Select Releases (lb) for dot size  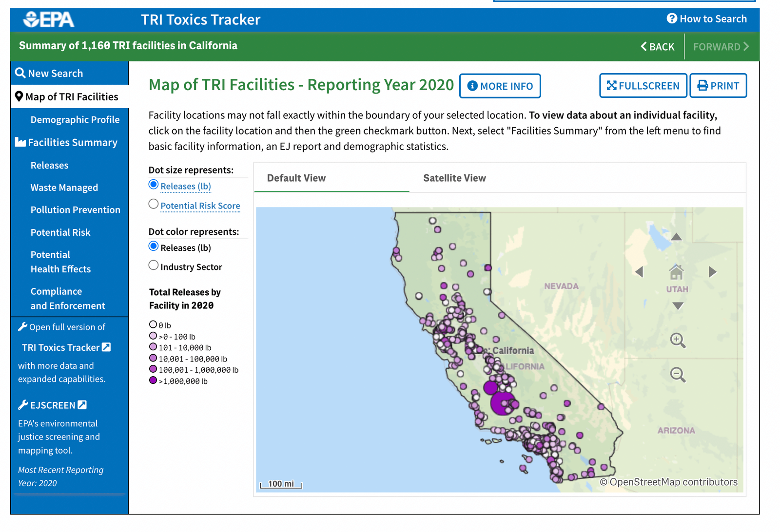[154, 184]
